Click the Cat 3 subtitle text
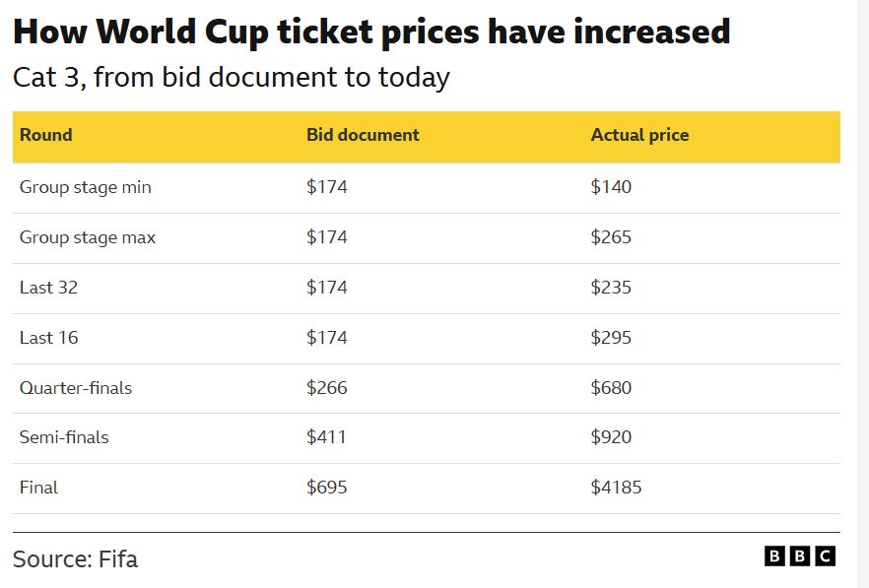The image size is (869, 588). coord(231,77)
